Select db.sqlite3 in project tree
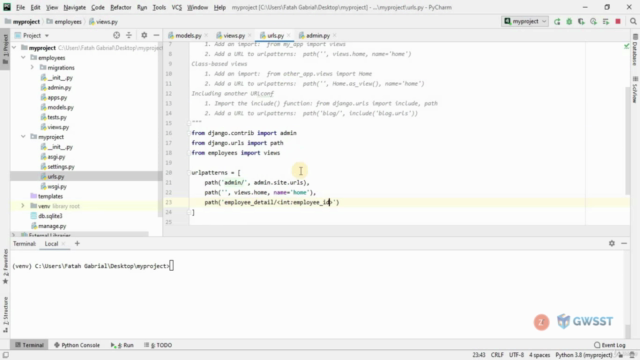640x360 pixels. click(50, 216)
